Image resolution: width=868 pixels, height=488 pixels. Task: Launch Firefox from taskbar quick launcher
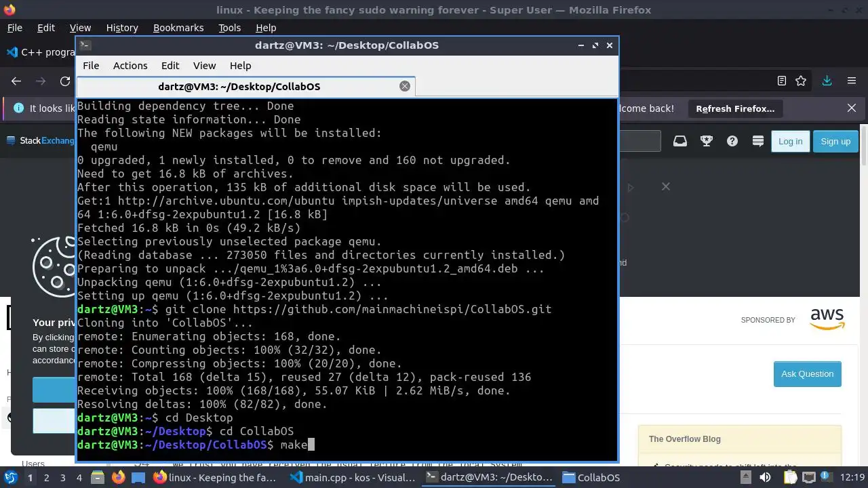point(118,477)
